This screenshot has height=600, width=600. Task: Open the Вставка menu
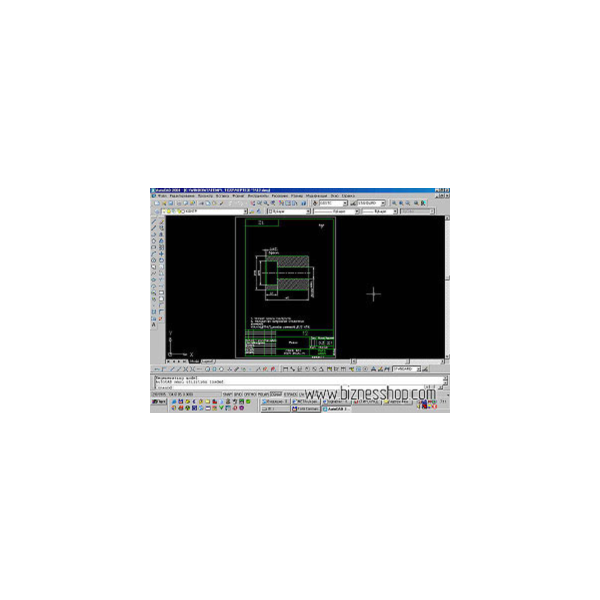[x=222, y=196]
